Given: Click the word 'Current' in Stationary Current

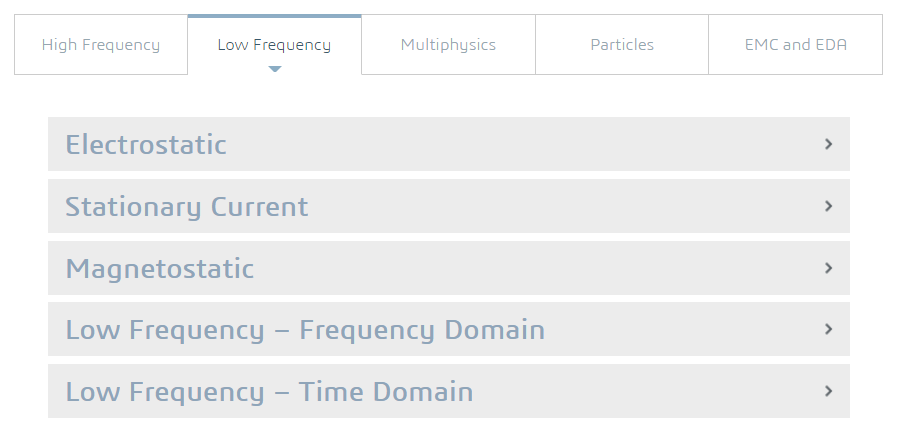Looking at the screenshot, I should pos(259,207).
